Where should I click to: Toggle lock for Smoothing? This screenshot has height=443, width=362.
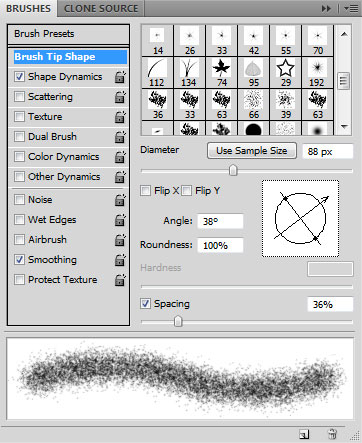point(120,260)
